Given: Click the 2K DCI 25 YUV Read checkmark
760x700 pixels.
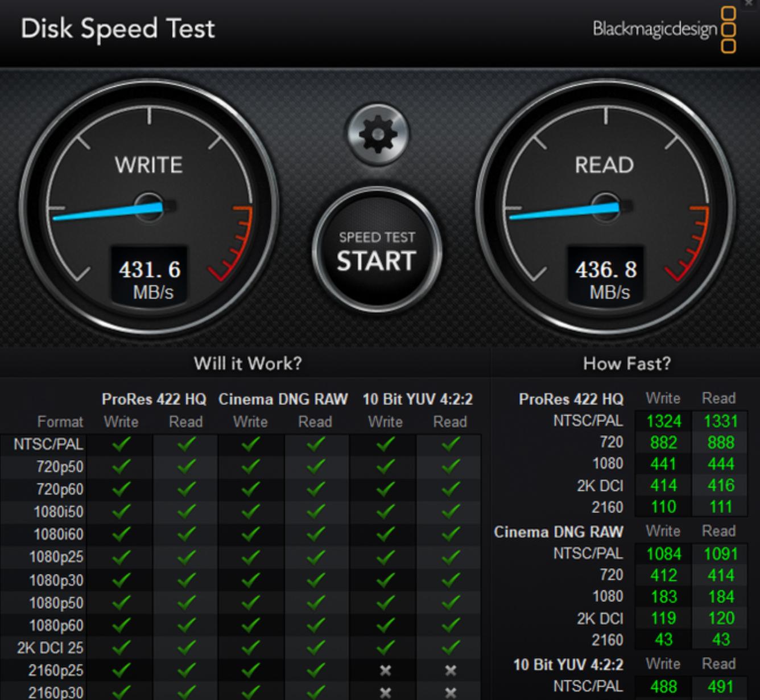Looking at the screenshot, I should [451, 648].
